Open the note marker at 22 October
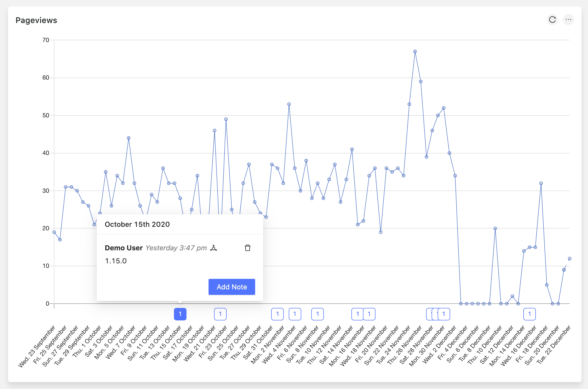This screenshot has height=389, width=588. [x=220, y=314]
